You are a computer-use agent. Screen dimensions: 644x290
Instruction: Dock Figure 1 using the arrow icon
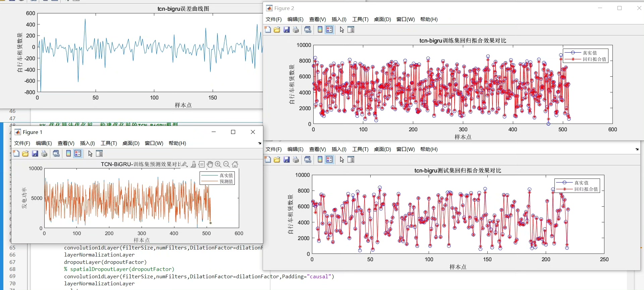tap(260, 143)
